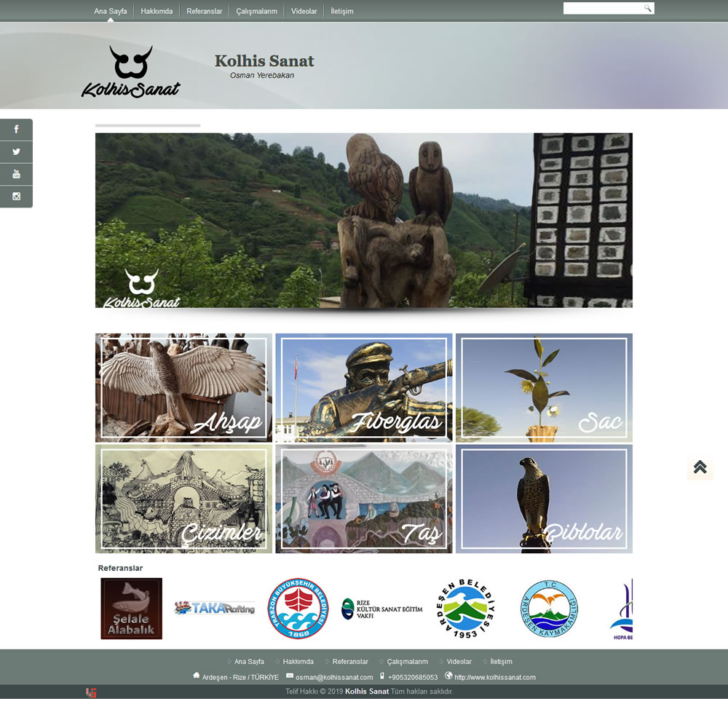The width and height of the screenshot is (728, 728).
Task: Click the Osman Yerebakan subtitle
Action: pos(262,75)
